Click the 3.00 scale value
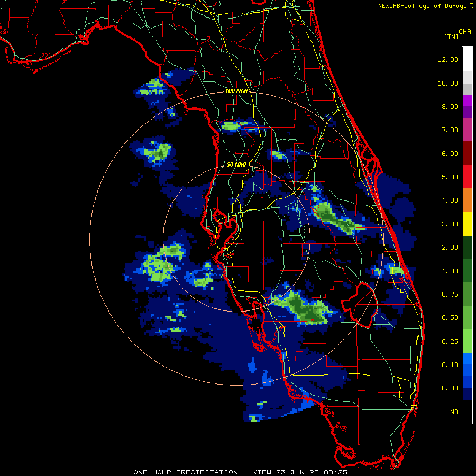Viewport: 476px width, 476px height. [450, 224]
